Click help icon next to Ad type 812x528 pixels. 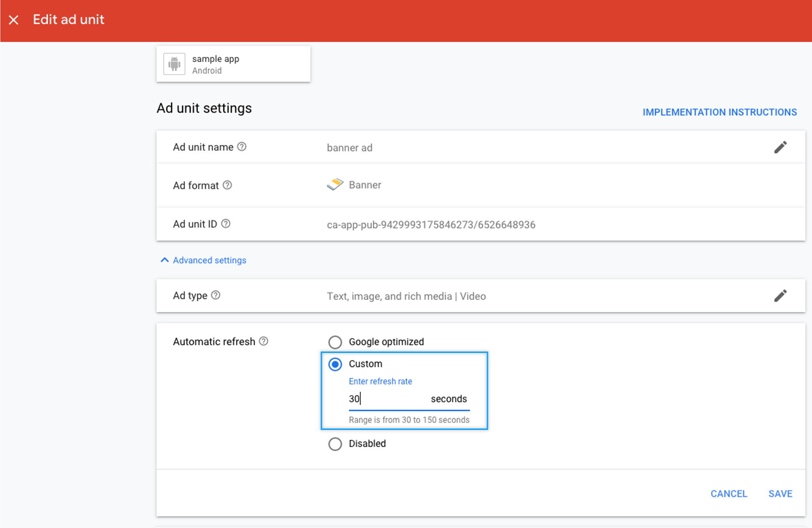216,295
